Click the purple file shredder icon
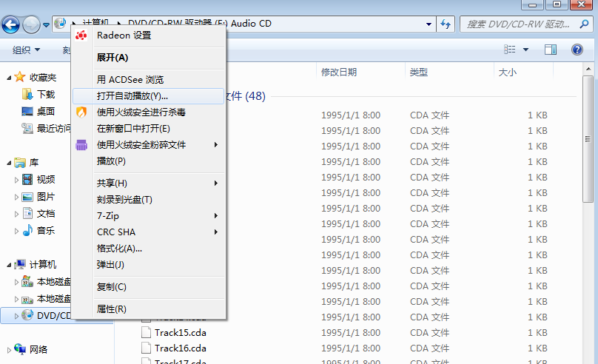 pyautogui.click(x=81, y=145)
